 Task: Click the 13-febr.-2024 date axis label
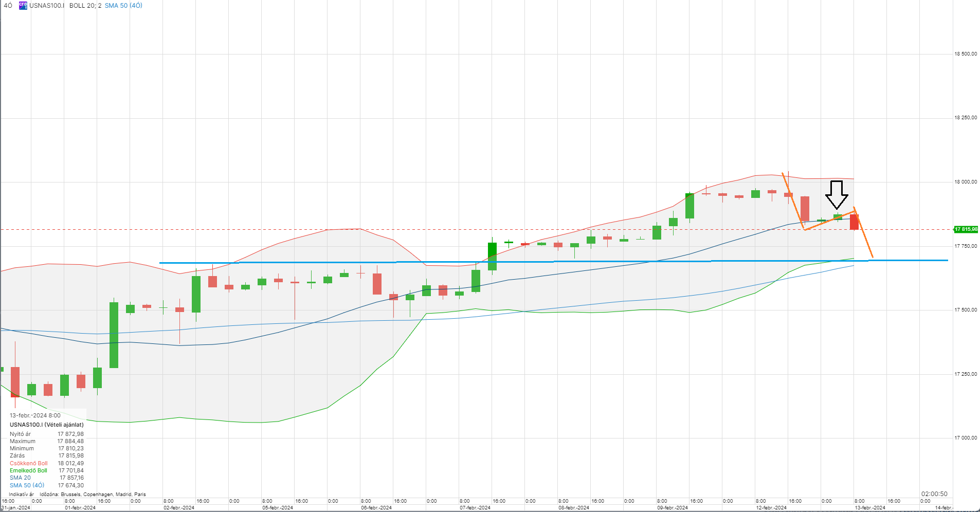tap(870, 508)
